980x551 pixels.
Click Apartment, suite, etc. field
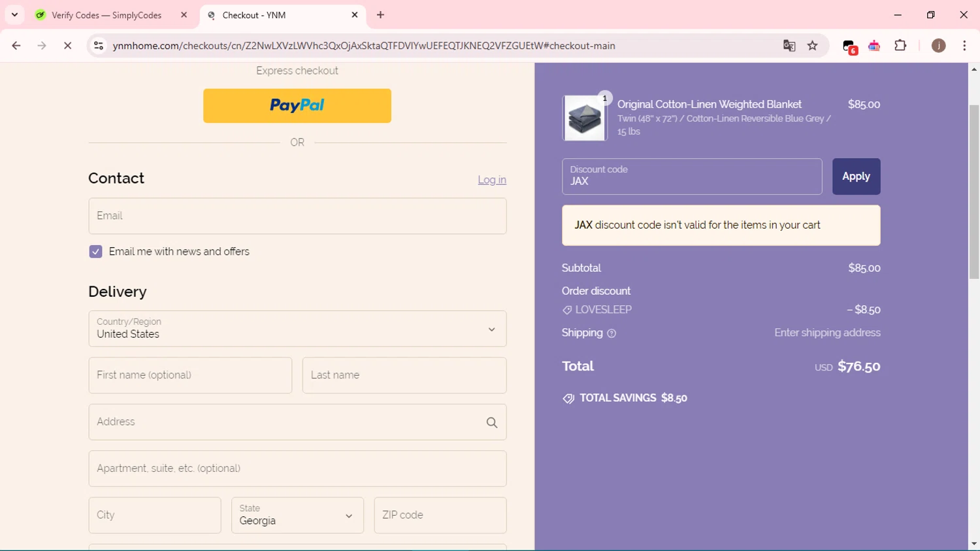pos(297,469)
